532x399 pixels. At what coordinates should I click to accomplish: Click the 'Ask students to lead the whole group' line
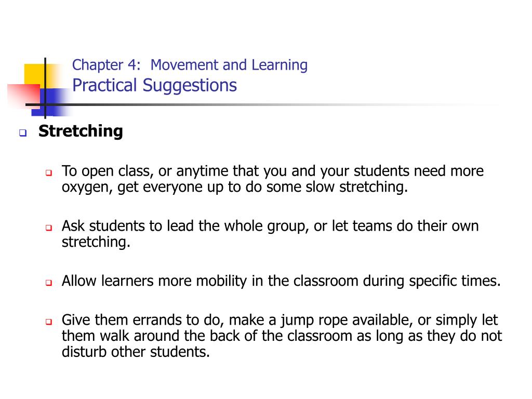coord(270,234)
